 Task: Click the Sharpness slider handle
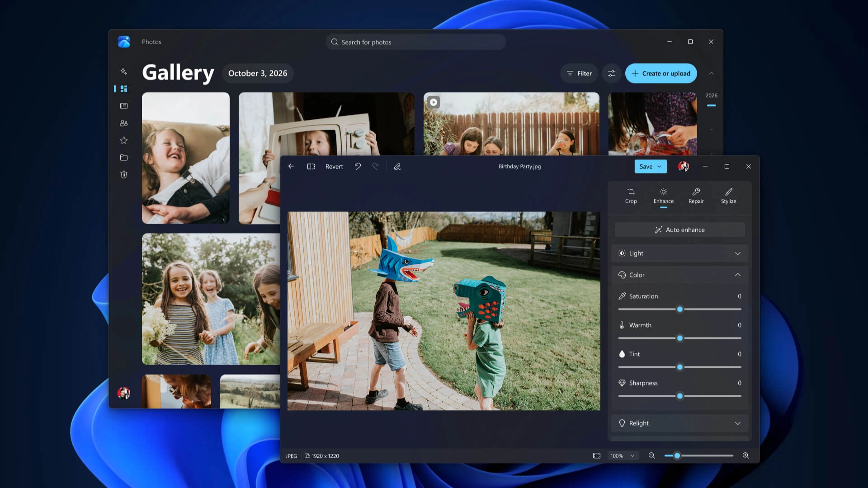pyautogui.click(x=680, y=396)
